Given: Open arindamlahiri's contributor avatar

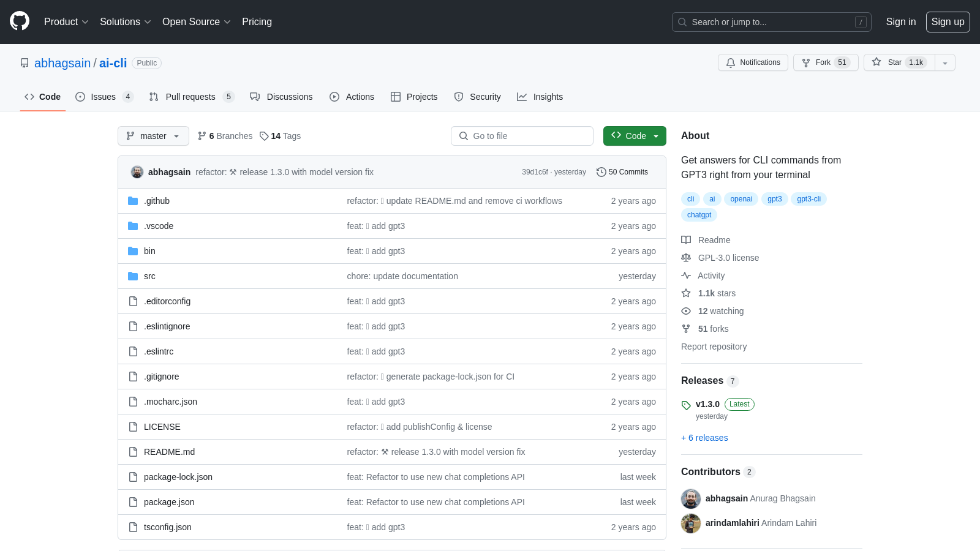Looking at the screenshot, I should click(691, 523).
